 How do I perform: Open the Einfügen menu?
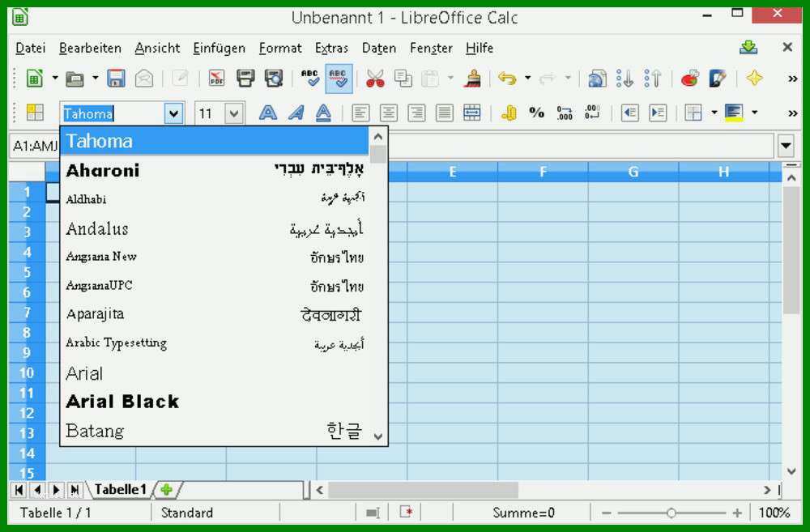click(219, 48)
